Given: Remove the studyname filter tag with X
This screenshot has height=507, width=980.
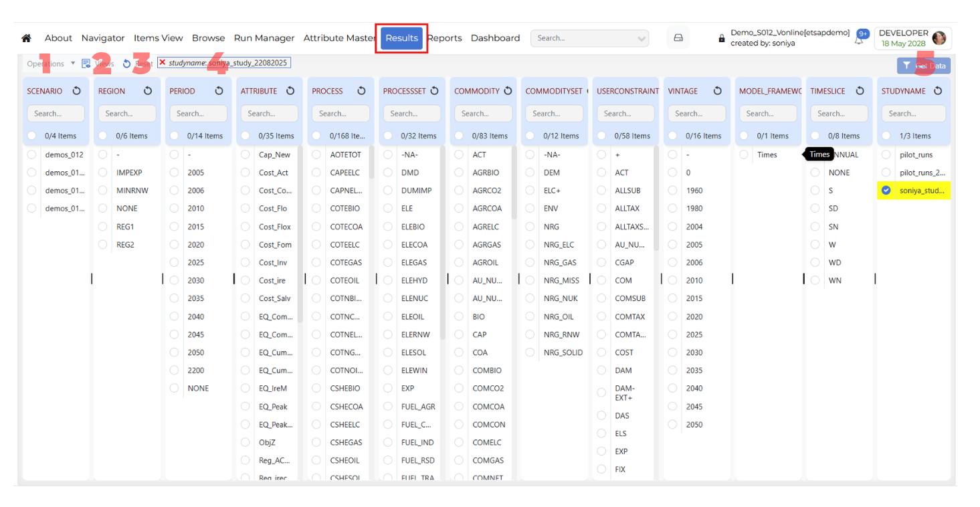Looking at the screenshot, I should point(163,63).
